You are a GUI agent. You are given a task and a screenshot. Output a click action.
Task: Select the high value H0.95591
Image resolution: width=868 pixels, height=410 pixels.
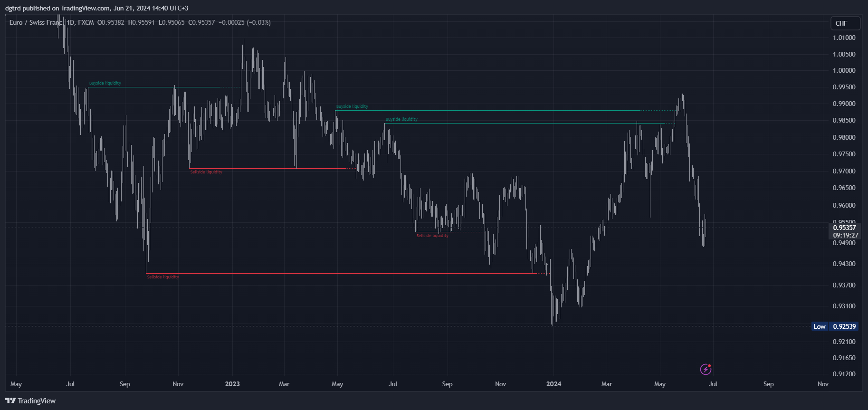142,22
